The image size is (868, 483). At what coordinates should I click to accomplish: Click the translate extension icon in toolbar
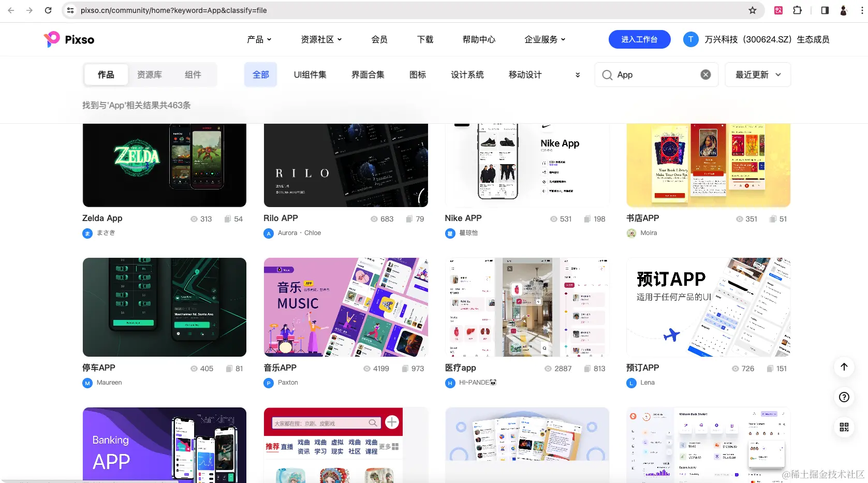778,10
